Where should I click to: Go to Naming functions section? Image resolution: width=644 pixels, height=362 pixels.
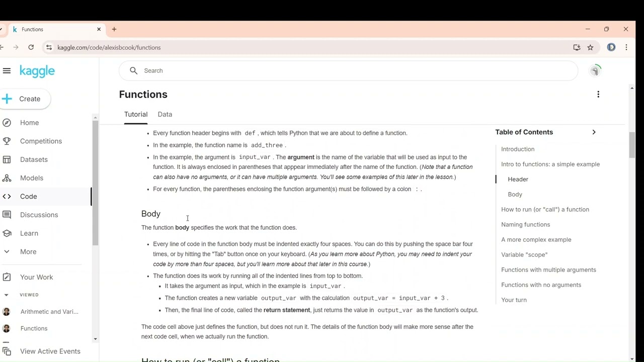pyautogui.click(x=525, y=225)
